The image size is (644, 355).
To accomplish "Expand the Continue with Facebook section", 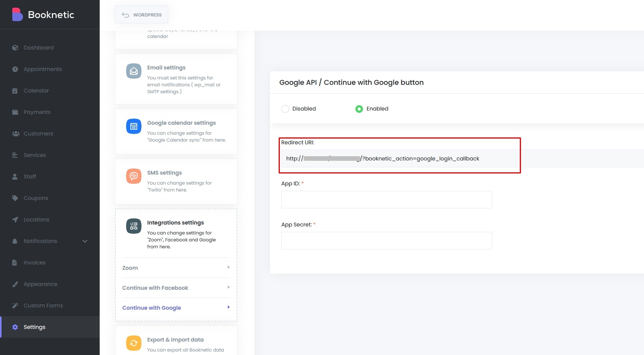I will [176, 288].
